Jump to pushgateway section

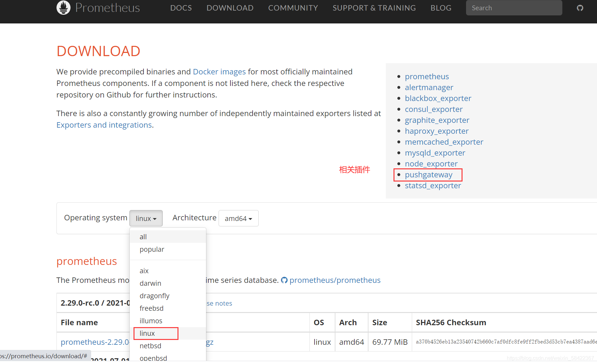428,174
